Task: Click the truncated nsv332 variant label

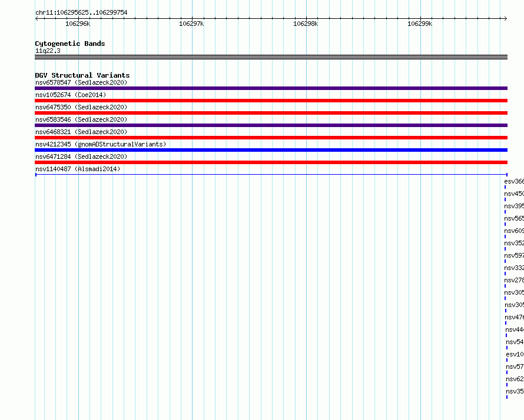Action: point(514,268)
